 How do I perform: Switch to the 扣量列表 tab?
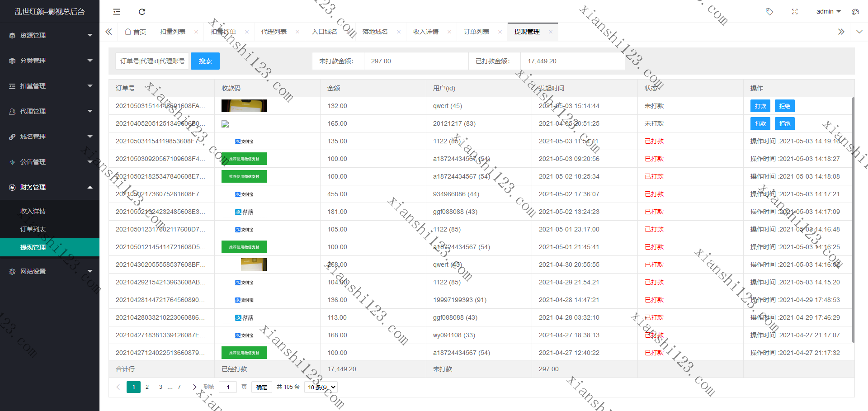click(173, 32)
